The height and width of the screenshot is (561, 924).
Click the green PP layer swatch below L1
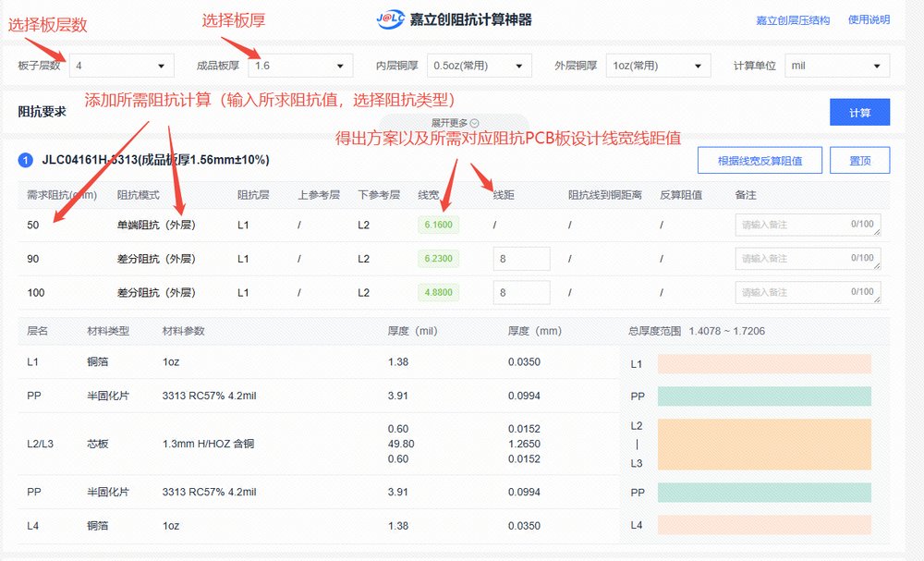click(x=764, y=396)
